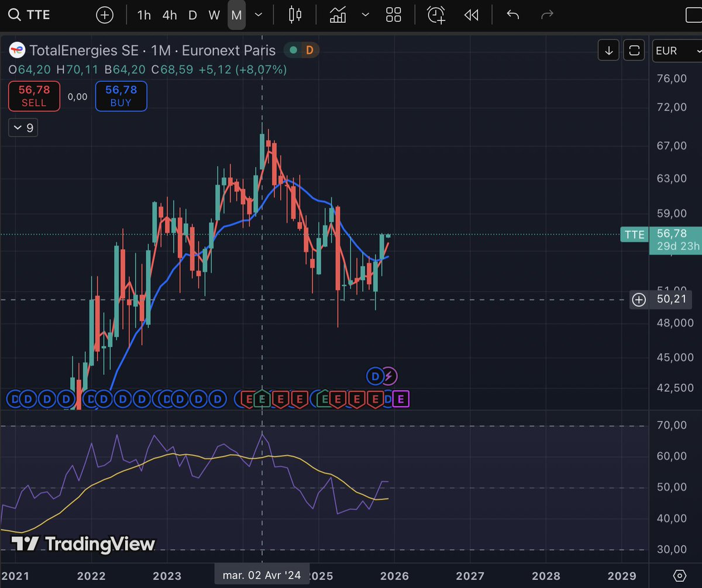Open the Indicators panel
702x588 pixels.
tap(338, 15)
